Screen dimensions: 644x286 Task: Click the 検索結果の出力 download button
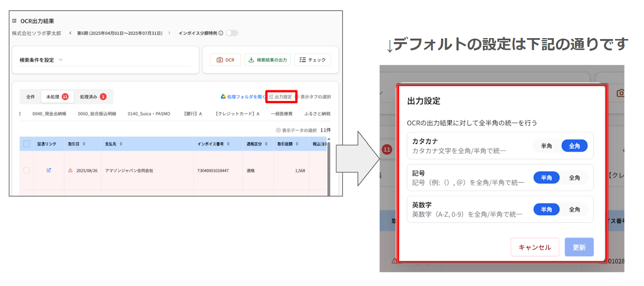point(268,60)
